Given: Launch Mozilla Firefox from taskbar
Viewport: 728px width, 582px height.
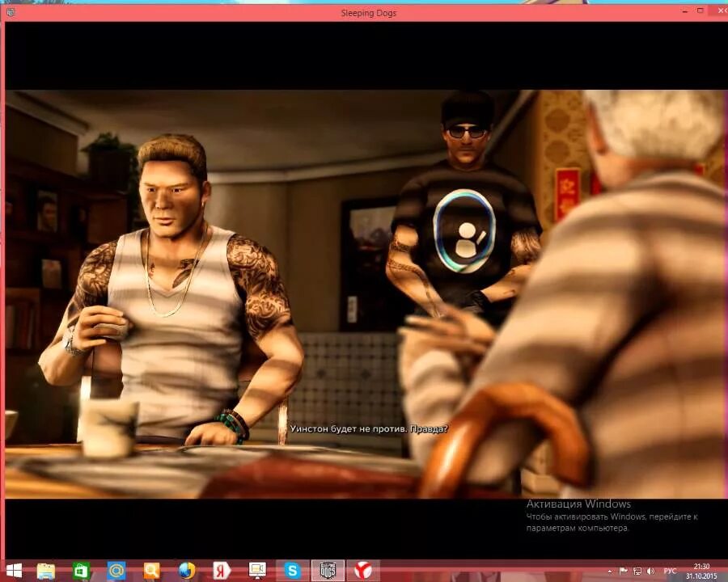Looking at the screenshot, I should [x=187, y=571].
